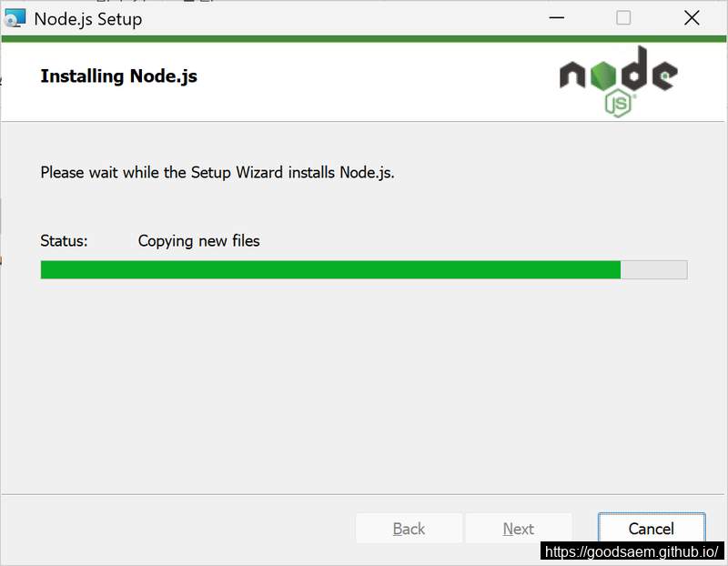Click the green hexagon letter in the node logo
The height and width of the screenshot is (566, 728).
pyautogui.click(x=603, y=75)
